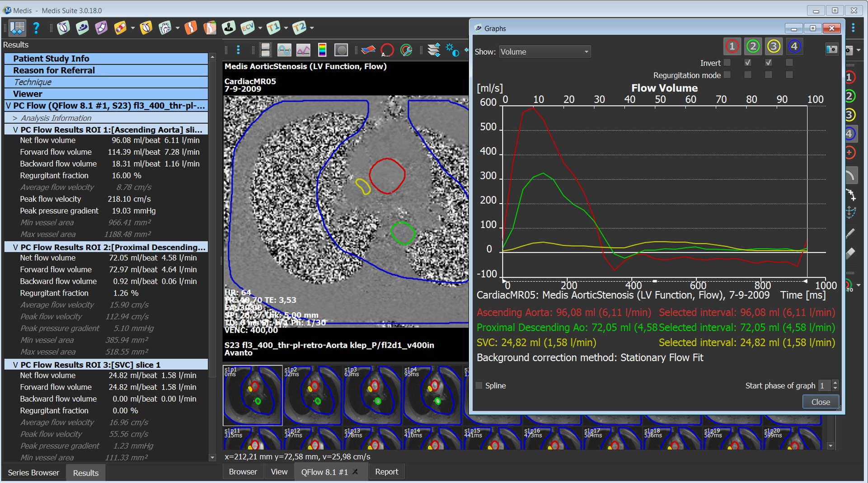Close the Graphs dialog with the Close button
Image resolution: width=868 pixels, height=483 pixels.
pyautogui.click(x=821, y=401)
